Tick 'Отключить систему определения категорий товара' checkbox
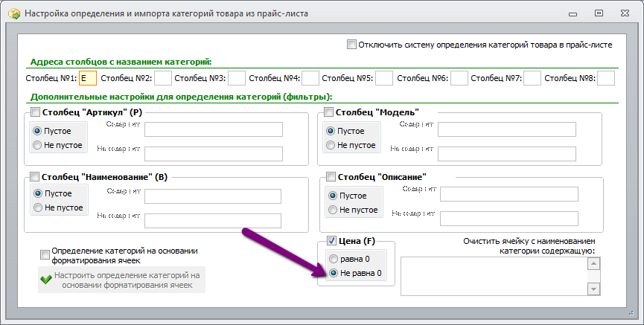The height and width of the screenshot is (325, 644). 351,45
